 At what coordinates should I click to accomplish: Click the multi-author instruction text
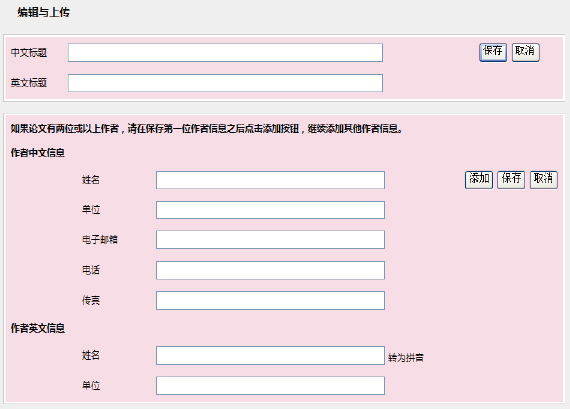click(206, 129)
